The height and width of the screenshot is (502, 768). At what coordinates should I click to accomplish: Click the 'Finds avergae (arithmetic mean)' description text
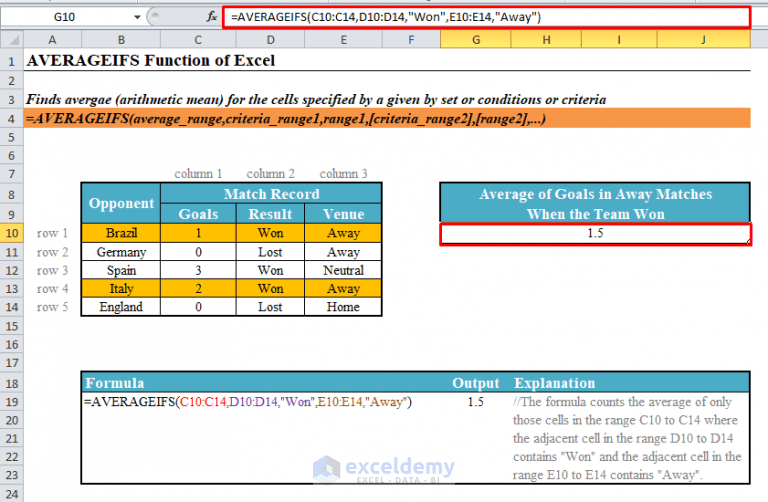[x=316, y=100]
